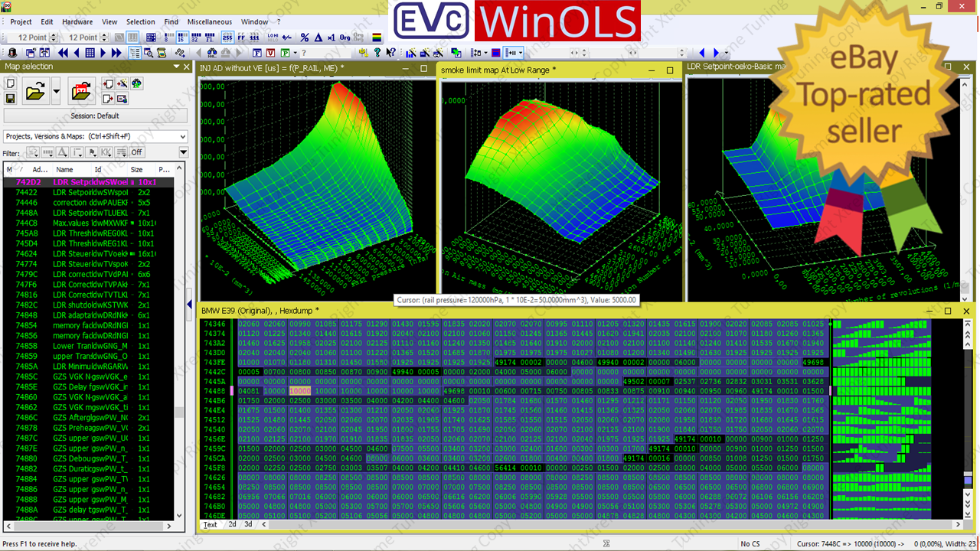Image resolution: width=980 pixels, height=551 pixels.
Task: Click the open project folder icon
Action: coord(35,90)
